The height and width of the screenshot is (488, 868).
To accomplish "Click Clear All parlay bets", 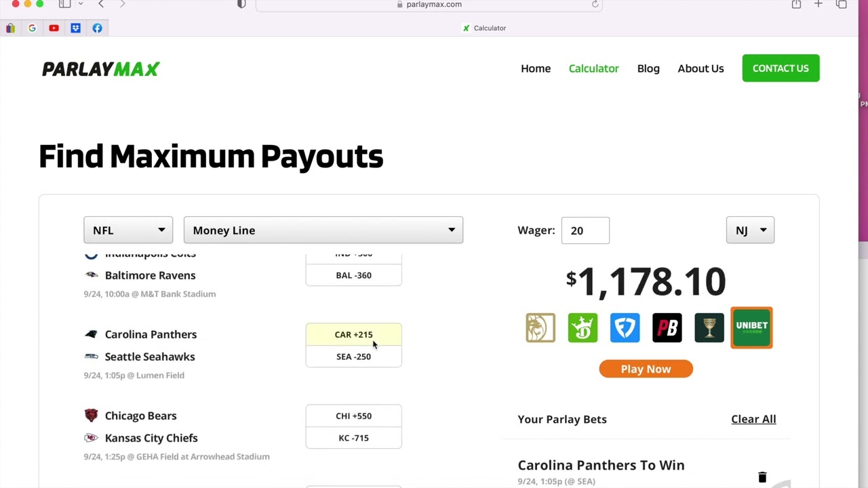I will (753, 419).
